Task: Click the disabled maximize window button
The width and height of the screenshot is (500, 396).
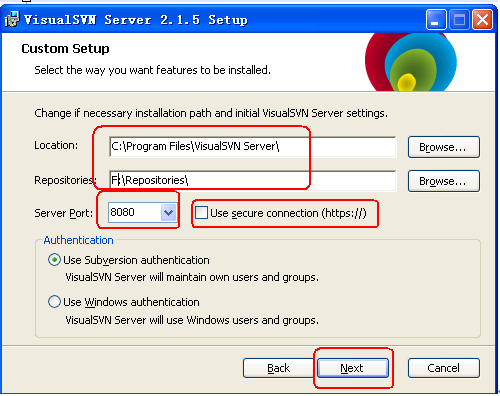Action: click(459, 20)
